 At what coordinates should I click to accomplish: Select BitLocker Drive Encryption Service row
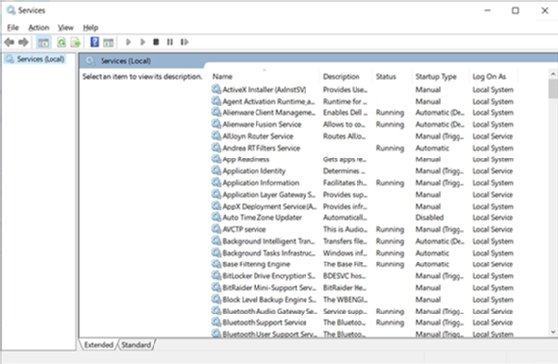coord(363,275)
